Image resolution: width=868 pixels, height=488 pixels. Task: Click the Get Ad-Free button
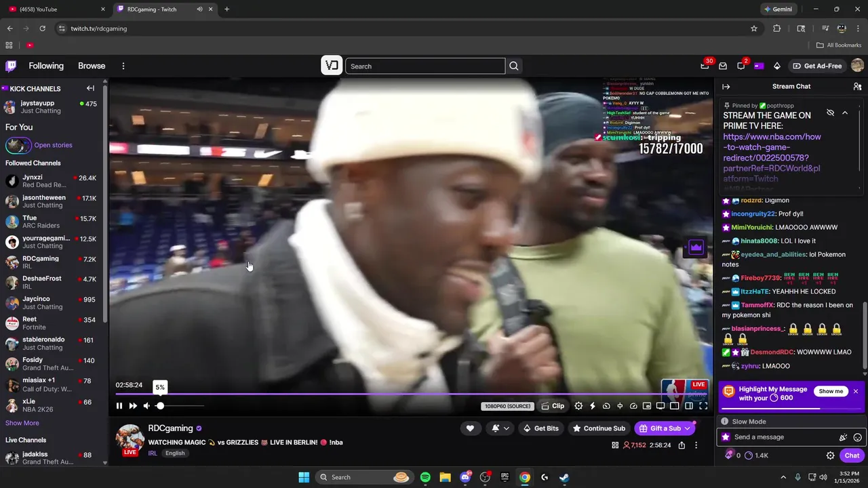click(x=817, y=66)
